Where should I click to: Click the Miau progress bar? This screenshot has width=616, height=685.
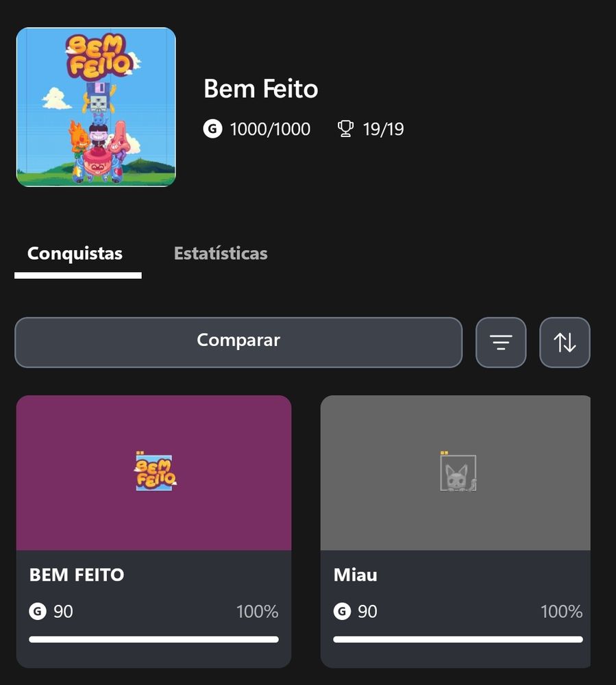pos(458,639)
